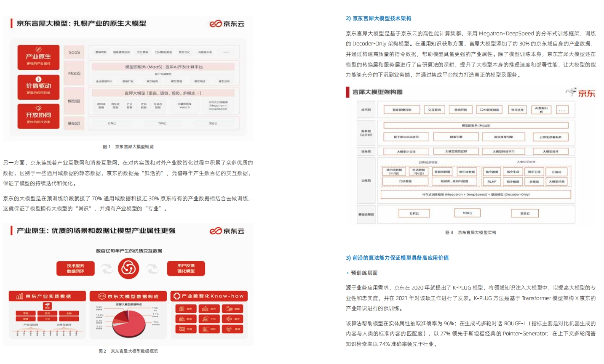The image size is (604, 364).
Task: Click the 制造 tile in Know-how grid
Action: [x=186, y=319]
